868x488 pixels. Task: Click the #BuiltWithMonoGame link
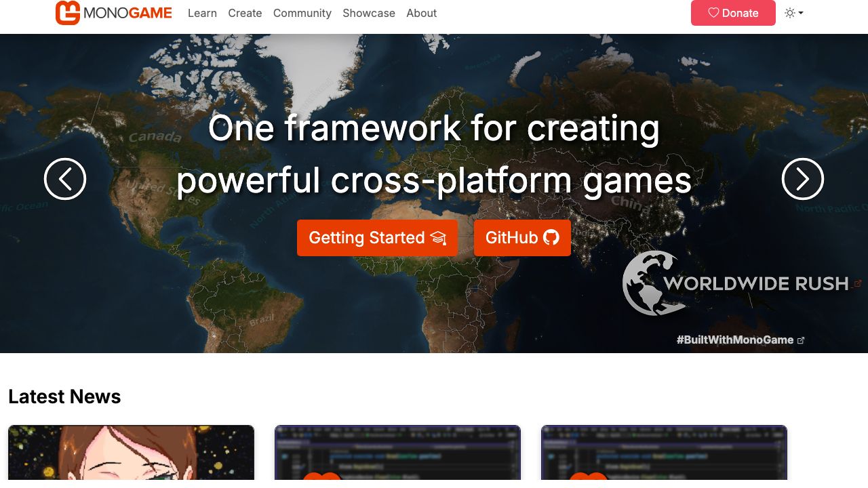(741, 340)
